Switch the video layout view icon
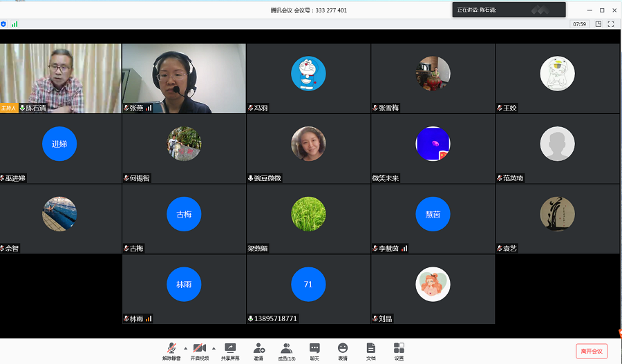The width and height of the screenshot is (622, 364). (597, 24)
